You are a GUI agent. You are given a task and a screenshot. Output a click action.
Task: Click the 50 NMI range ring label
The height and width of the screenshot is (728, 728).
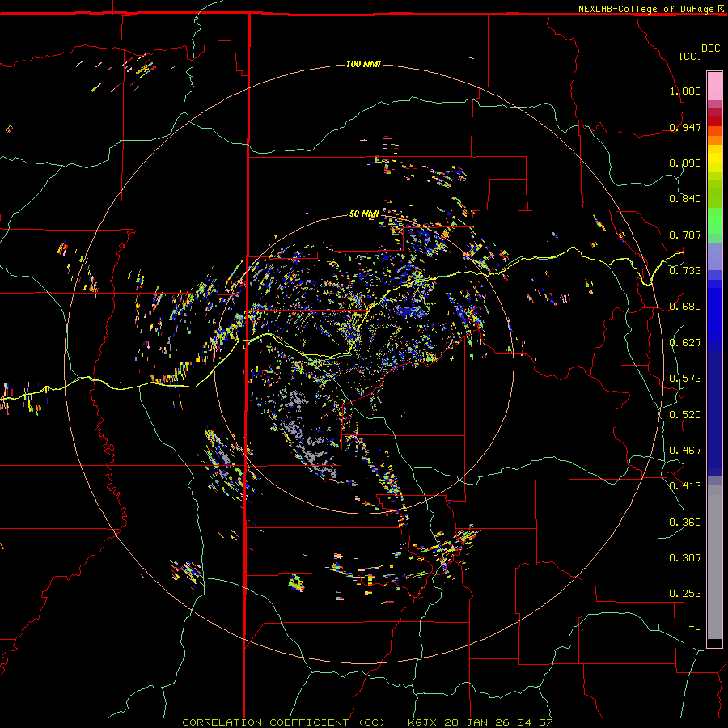click(x=364, y=214)
